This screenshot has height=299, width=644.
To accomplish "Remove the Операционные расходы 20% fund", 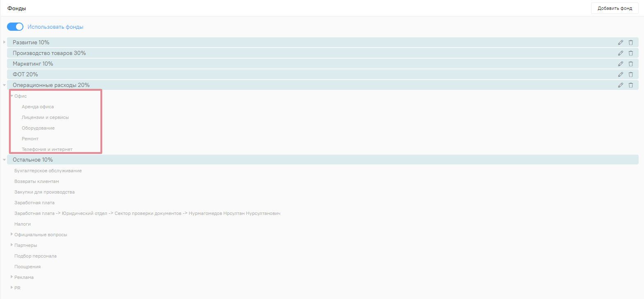I will [x=631, y=85].
